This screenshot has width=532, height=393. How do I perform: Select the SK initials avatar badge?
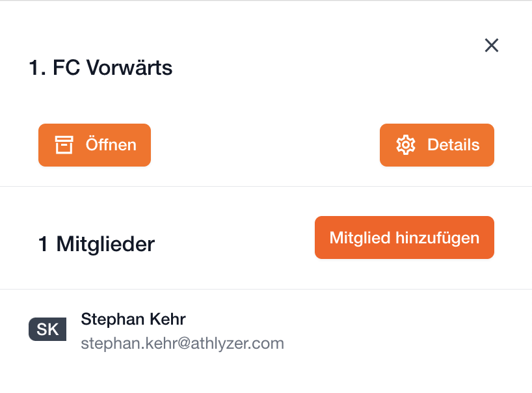pyautogui.click(x=47, y=329)
